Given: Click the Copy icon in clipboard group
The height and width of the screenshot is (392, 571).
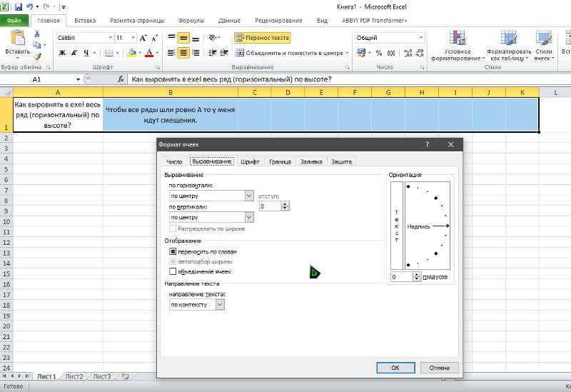Looking at the screenshot, I should click(x=36, y=45).
